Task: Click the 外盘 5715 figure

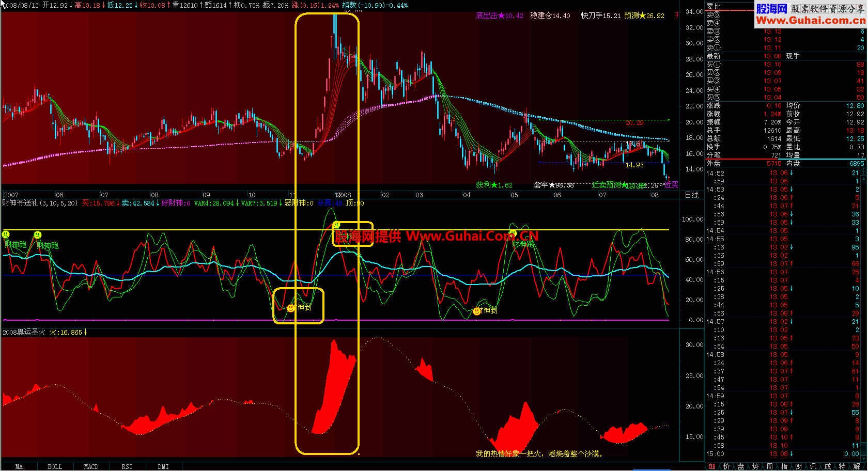Action: click(774, 163)
